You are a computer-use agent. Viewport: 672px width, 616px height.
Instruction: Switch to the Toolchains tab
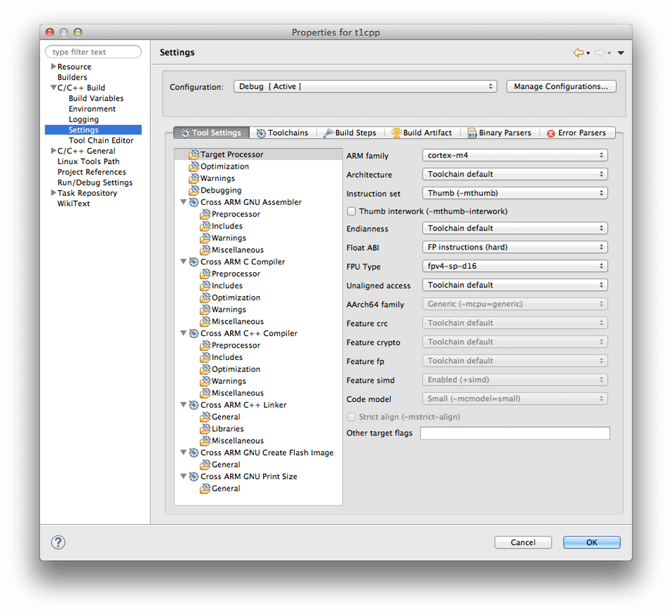282,133
